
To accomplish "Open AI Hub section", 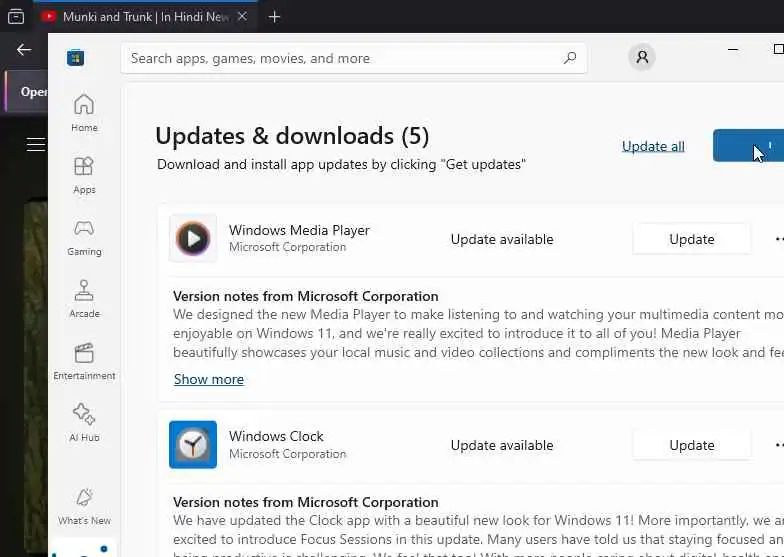I will pos(84,423).
